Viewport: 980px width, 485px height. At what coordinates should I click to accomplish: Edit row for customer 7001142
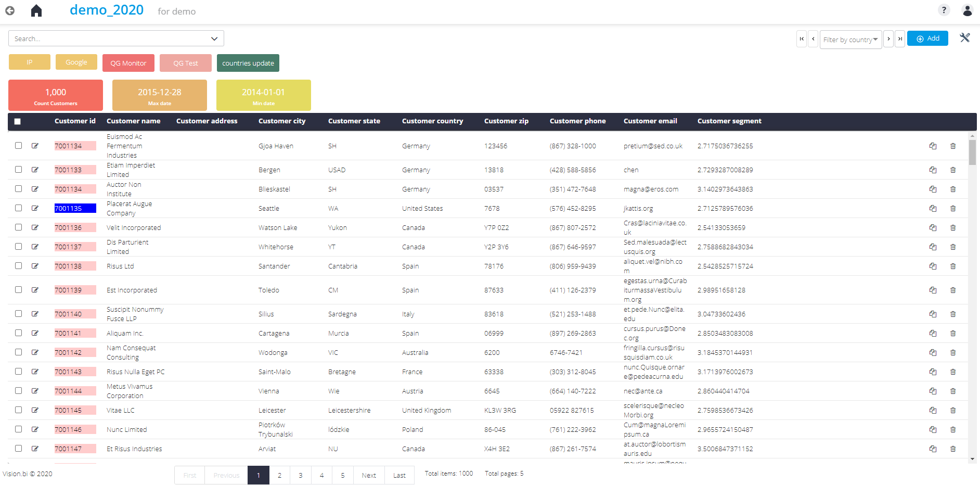35,352
